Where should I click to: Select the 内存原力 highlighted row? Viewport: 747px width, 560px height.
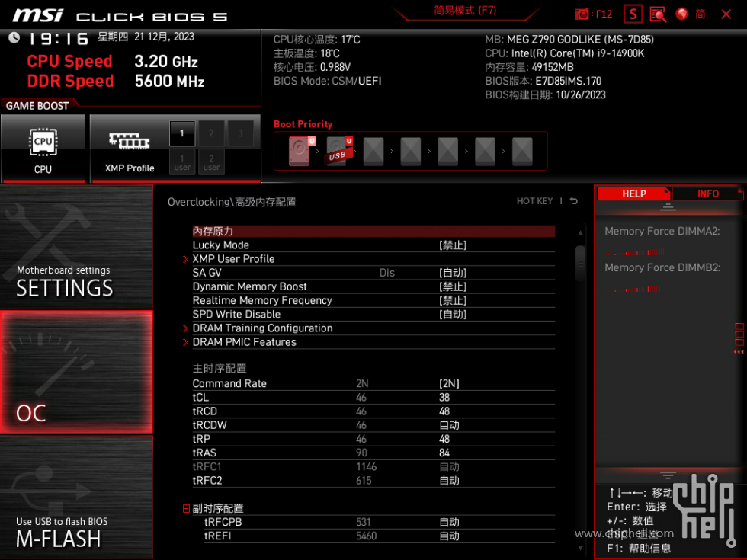click(x=373, y=232)
